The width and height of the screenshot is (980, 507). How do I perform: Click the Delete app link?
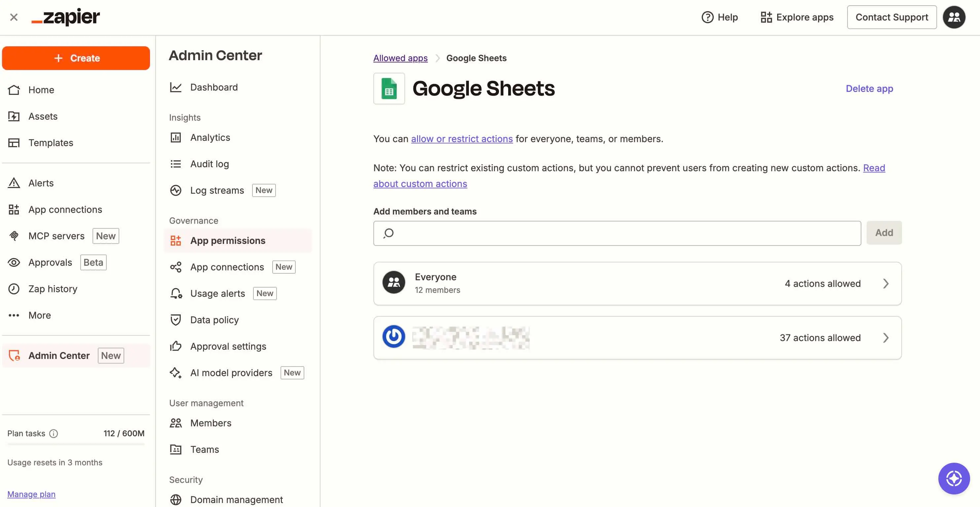869,89
